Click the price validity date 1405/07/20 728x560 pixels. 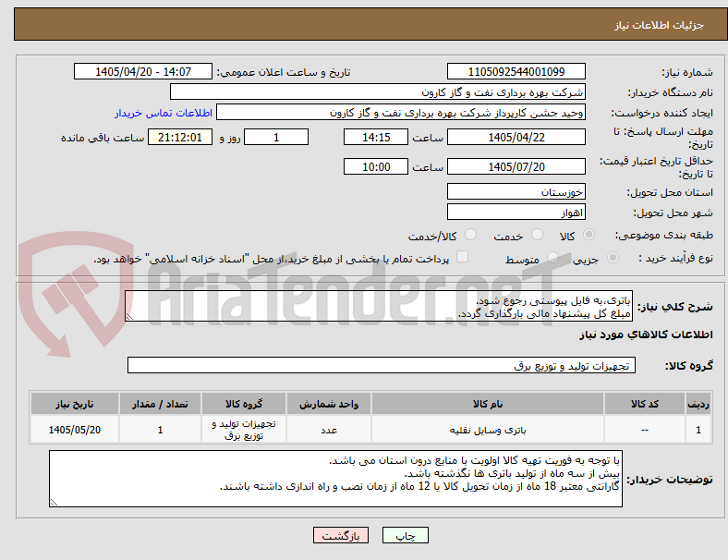click(516, 166)
